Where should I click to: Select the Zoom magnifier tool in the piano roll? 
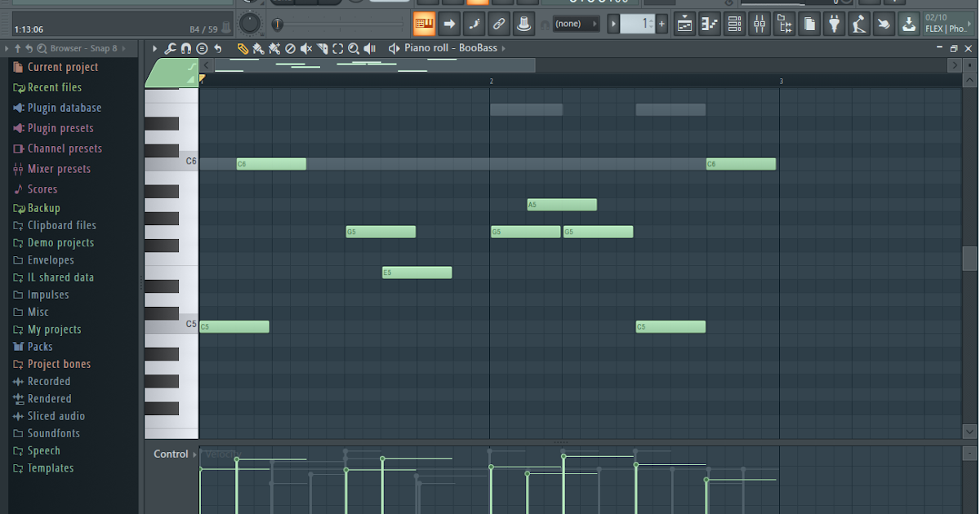point(353,49)
